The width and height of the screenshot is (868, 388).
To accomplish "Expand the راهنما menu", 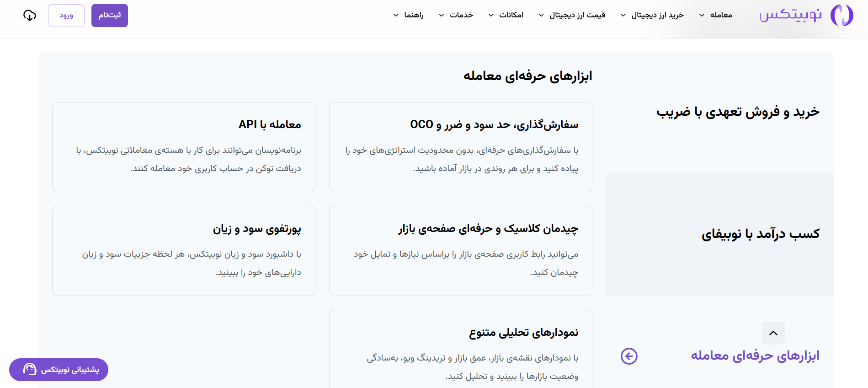I will point(408,15).
